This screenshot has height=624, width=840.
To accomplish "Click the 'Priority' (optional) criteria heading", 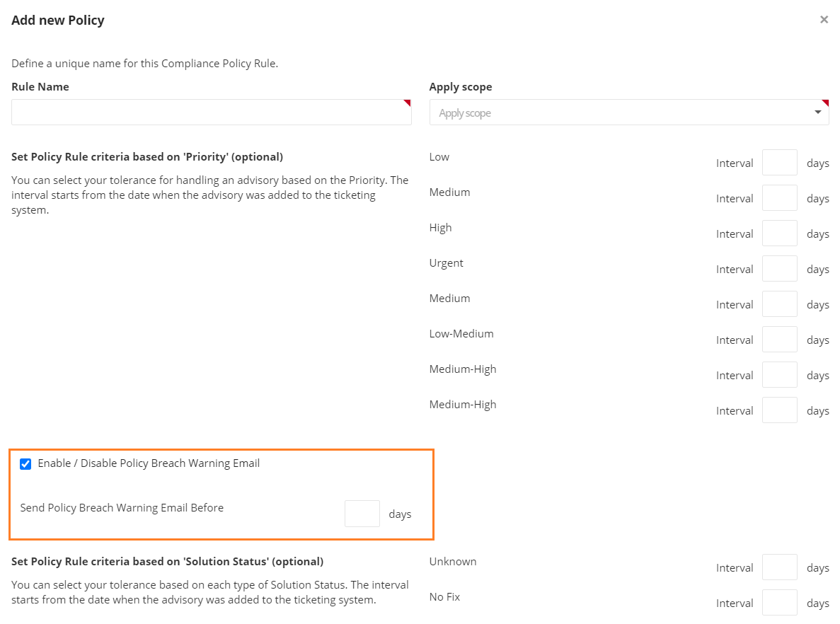I will (x=147, y=157).
